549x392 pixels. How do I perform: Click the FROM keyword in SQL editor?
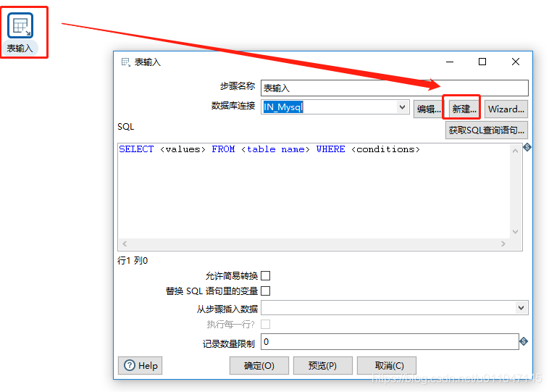(223, 149)
